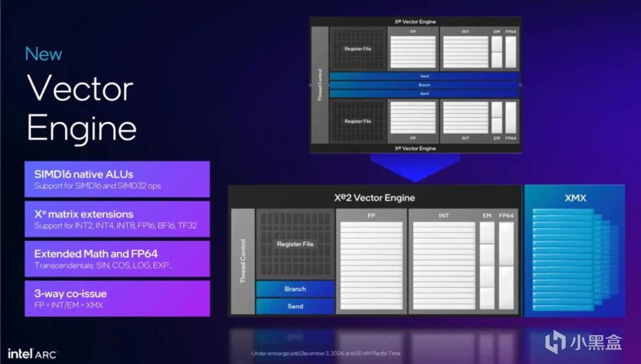The image size is (641, 364).
Task: Select upper INT block in small Xe diagram
Action: pos(465,49)
